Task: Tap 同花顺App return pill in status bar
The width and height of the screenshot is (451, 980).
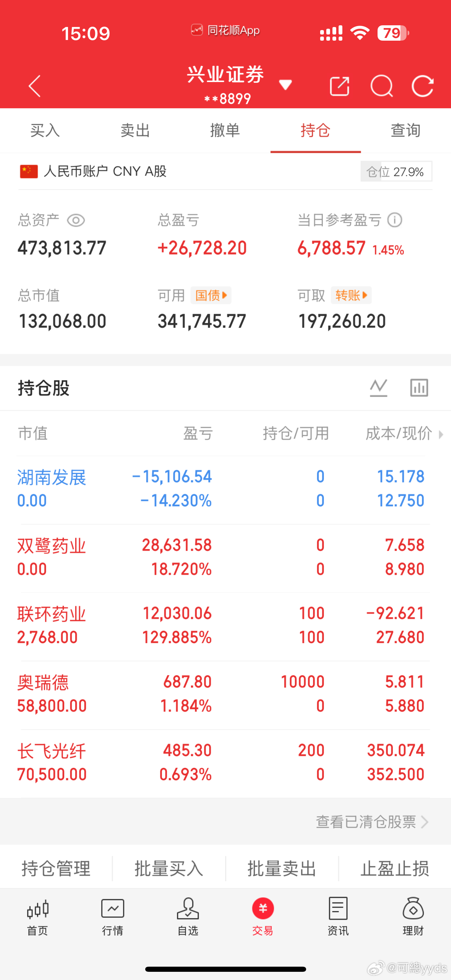Action: (225, 30)
